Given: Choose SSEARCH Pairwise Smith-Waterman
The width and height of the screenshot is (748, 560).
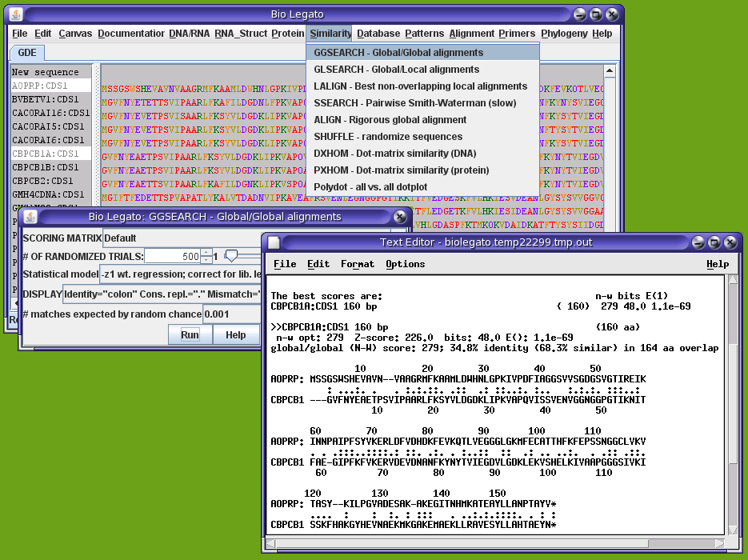Looking at the screenshot, I should pos(422,103).
